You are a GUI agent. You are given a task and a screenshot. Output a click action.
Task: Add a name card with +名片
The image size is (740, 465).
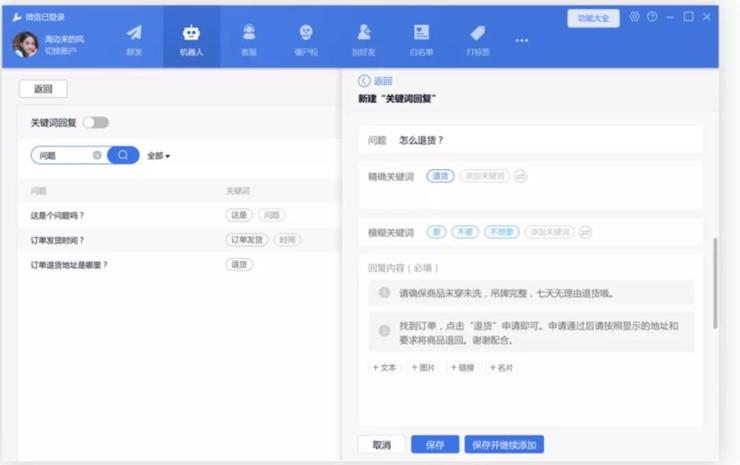501,367
